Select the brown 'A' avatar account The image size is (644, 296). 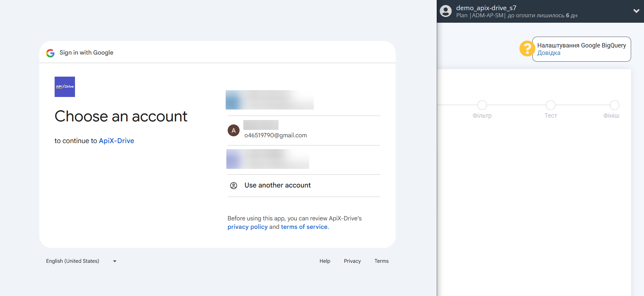233,131
